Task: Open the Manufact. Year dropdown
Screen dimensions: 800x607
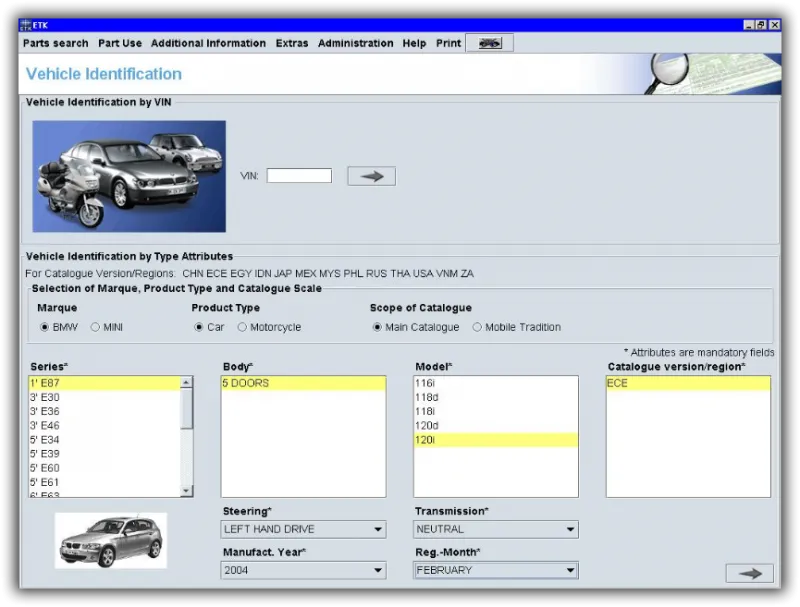Action: (x=304, y=570)
